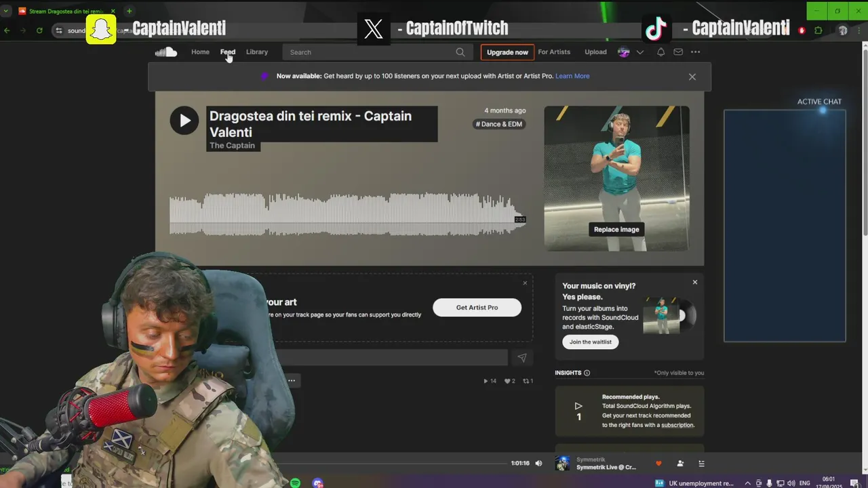Click the Insights info icon
The image size is (868, 488).
(587, 373)
